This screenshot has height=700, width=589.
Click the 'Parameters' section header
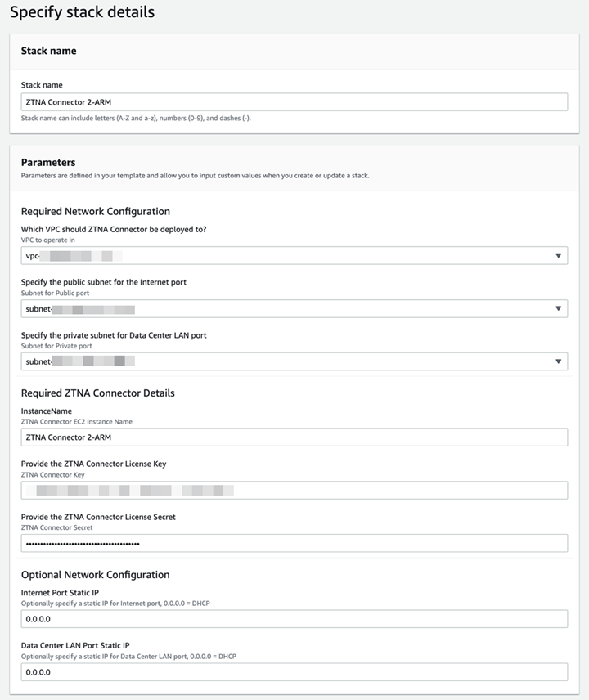tap(48, 162)
